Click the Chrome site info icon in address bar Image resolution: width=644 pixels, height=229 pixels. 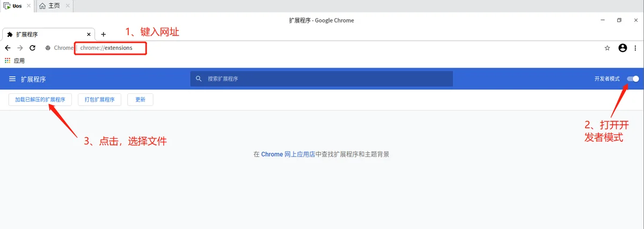point(48,48)
